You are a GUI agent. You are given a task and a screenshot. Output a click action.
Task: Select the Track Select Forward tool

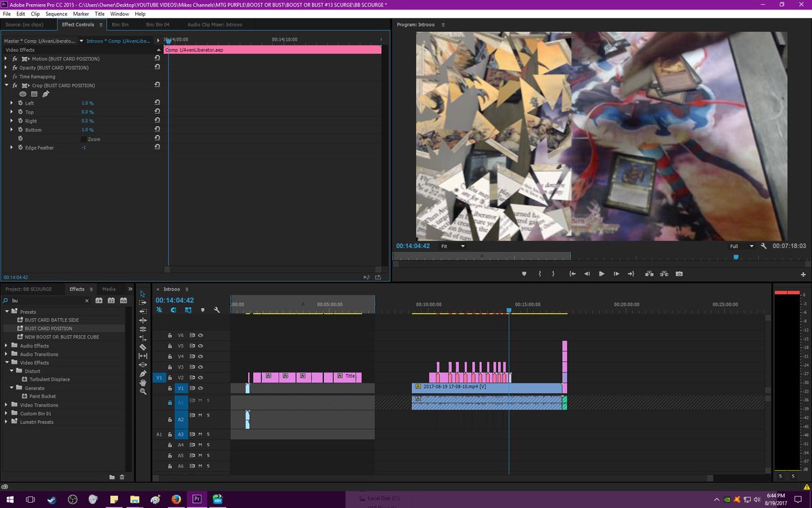coord(143,303)
